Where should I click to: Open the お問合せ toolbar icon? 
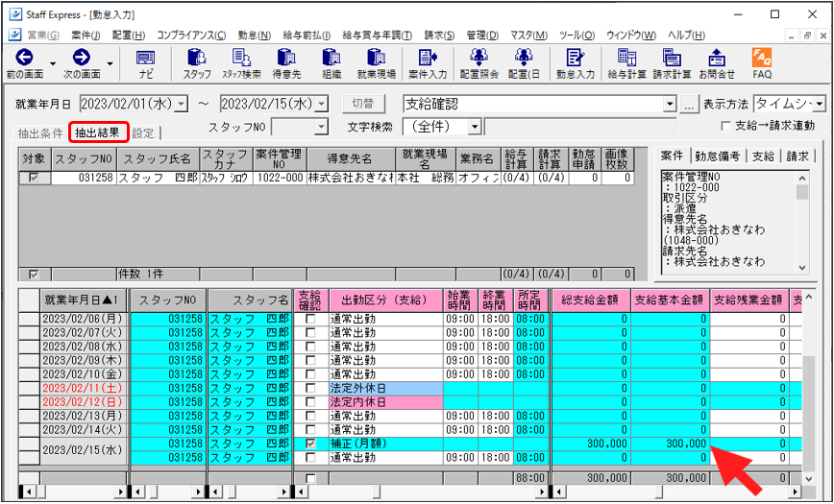click(716, 60)
